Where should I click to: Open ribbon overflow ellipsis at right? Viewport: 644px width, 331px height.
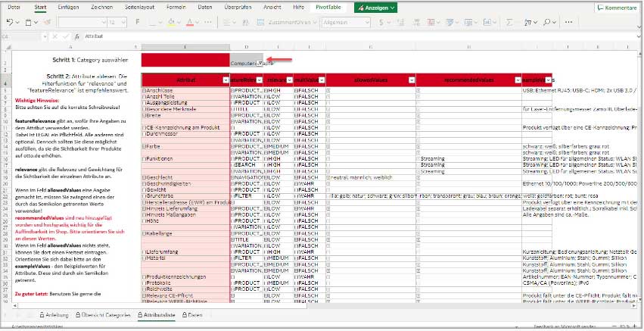tap(568, 22)
